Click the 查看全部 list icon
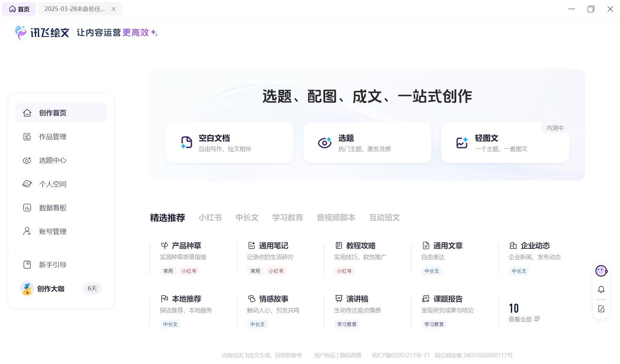 click(537, 319)
